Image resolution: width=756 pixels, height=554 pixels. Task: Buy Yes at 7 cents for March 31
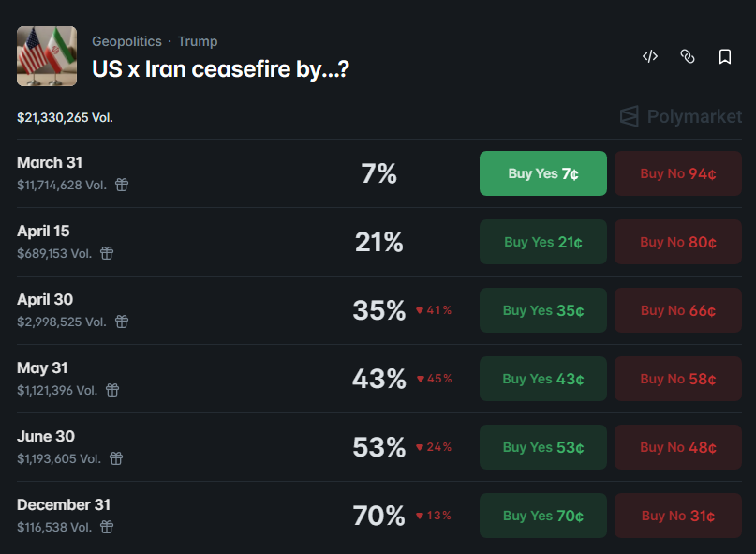click(542, 173)
